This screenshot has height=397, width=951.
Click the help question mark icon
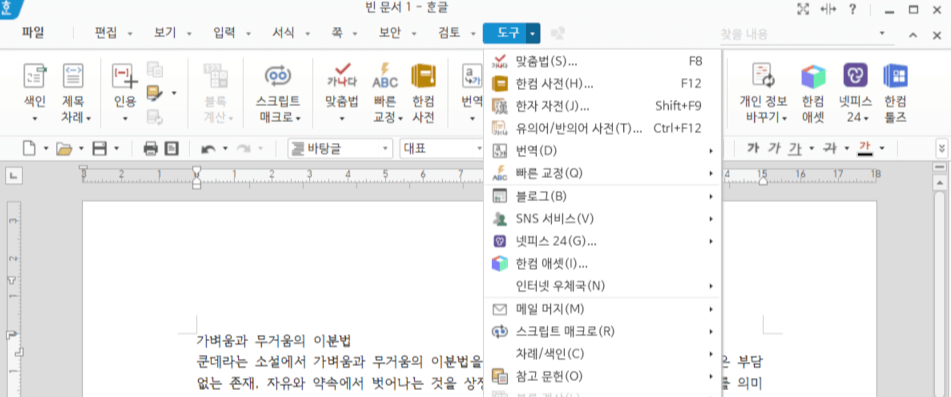852,9
